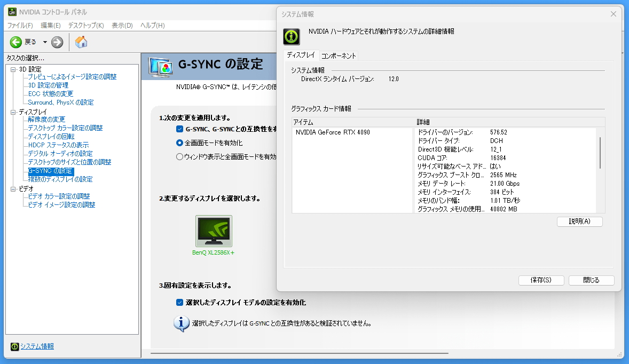Open the システム情報 link at bottom left
Viewport: 629px width, 364px height.
37,346
